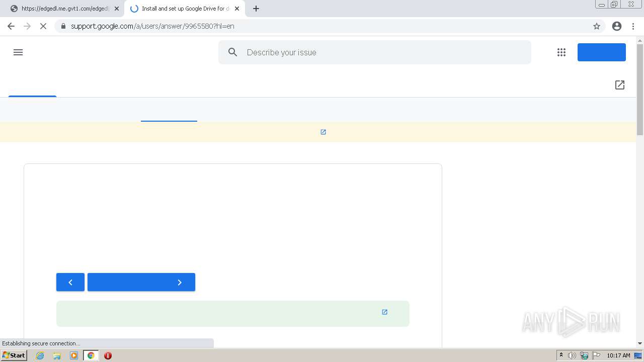Go forward in browser history

[x=27, y=26]
